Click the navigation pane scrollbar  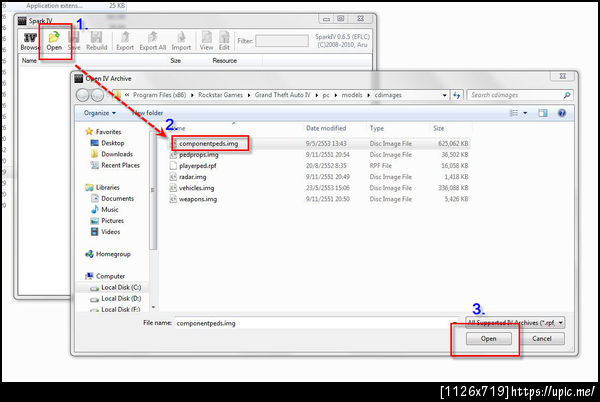[153, 191]
